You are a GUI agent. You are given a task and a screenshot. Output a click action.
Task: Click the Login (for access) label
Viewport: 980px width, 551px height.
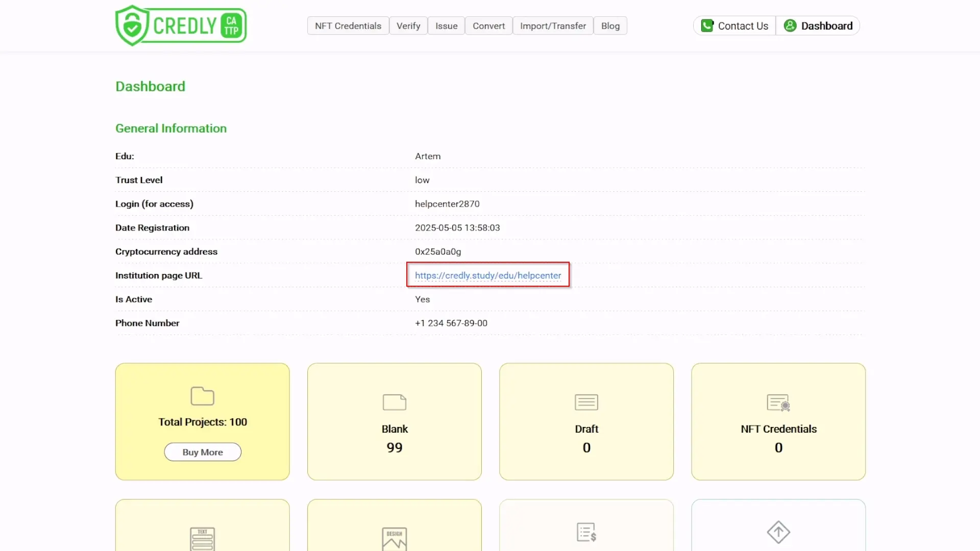pyautogui.click(x=154, y=204)
